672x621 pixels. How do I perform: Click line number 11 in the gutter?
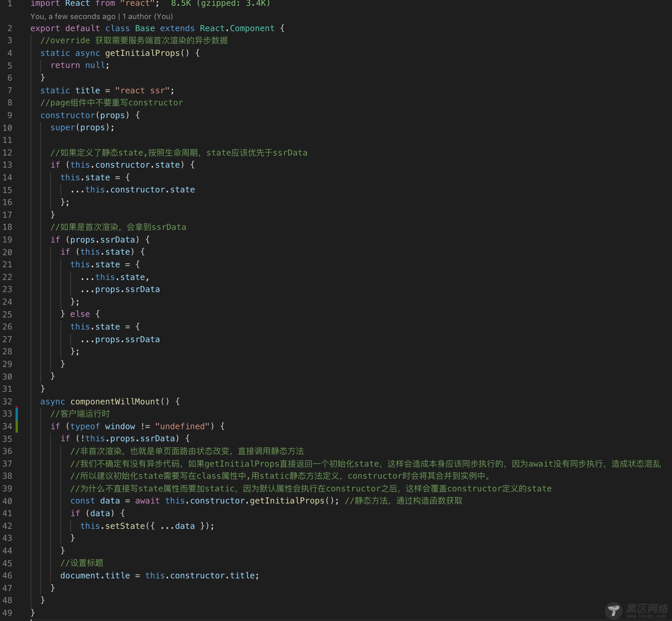pyautogui.click(x=7, y=140)
